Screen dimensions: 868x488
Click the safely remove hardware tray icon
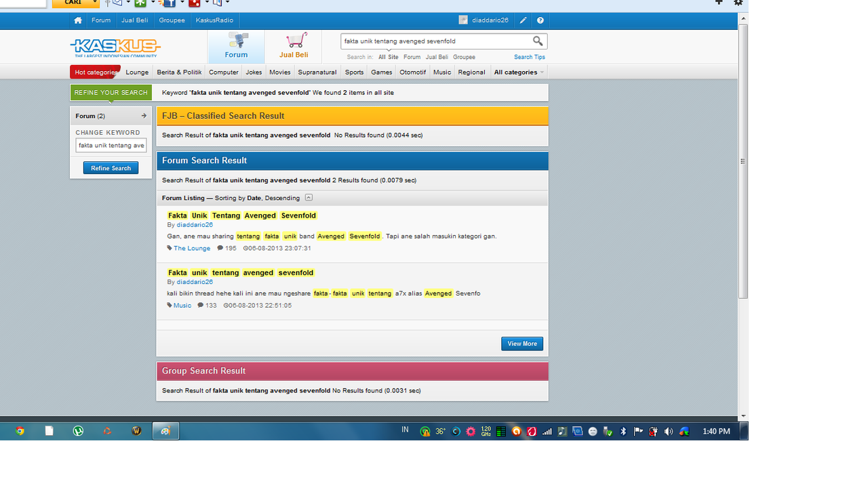pyautogui.click(x=608, y=432)
